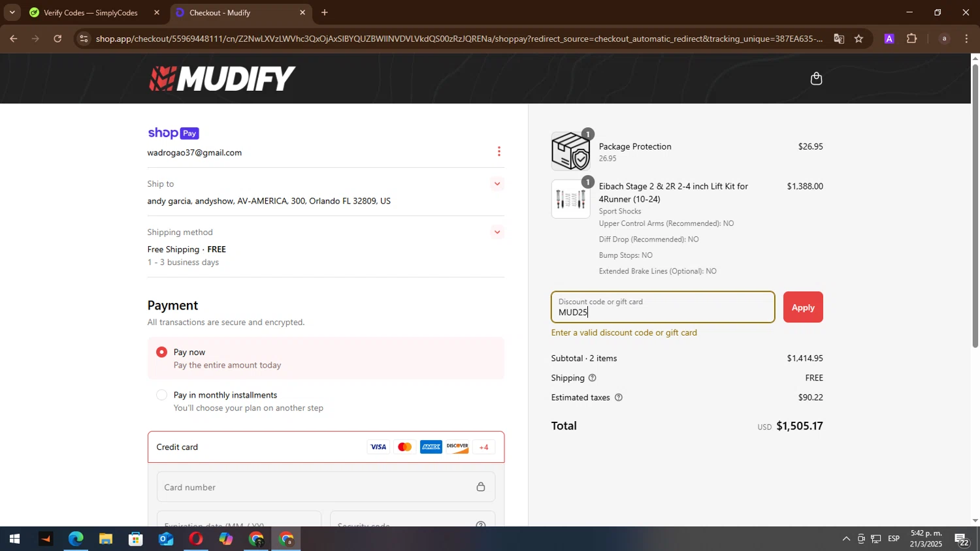Open Microsoft Edge from taskbar
980x551 pixels.
click(76, 539)
